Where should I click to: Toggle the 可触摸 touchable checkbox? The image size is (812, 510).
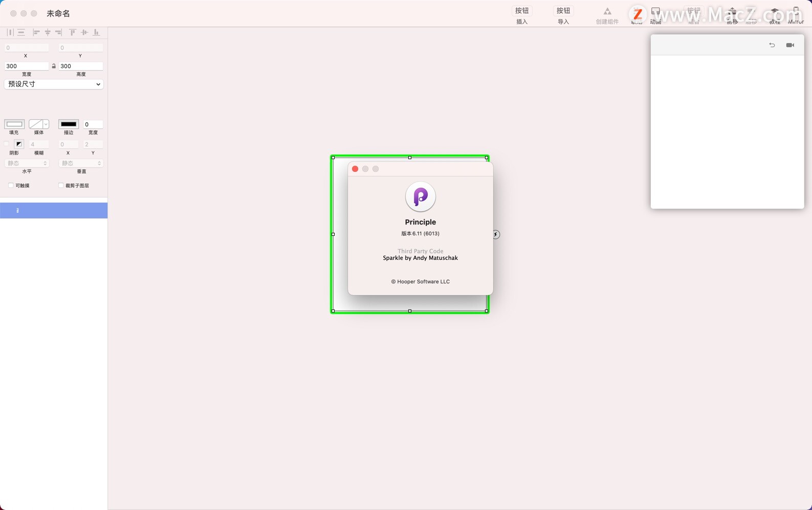(11, 185)
